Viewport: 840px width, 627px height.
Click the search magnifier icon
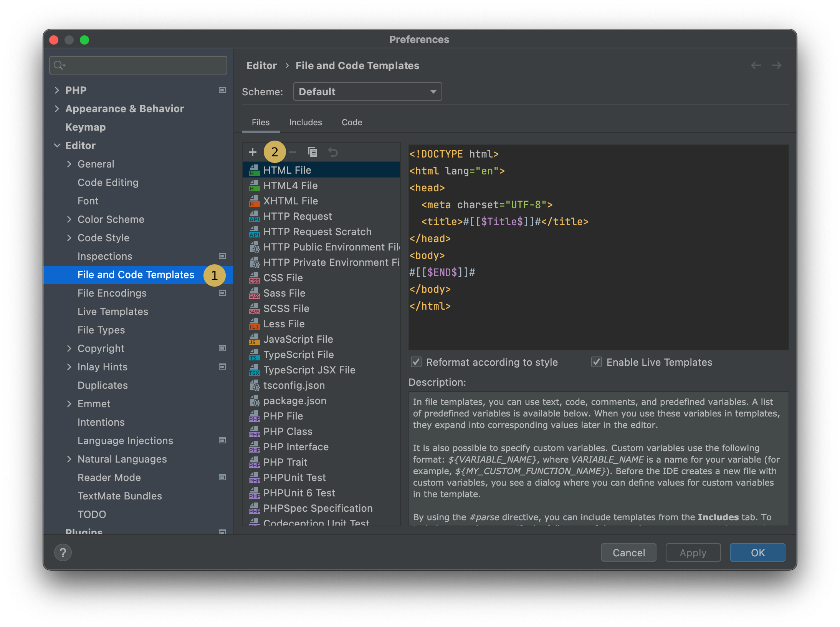pyautogui.click(x=58, y=65)
